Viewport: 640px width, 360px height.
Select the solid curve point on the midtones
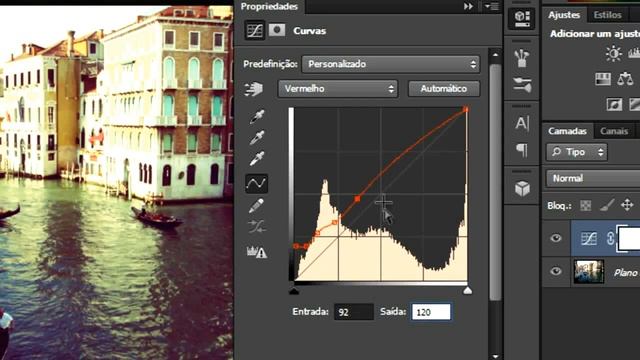(357, 199)
